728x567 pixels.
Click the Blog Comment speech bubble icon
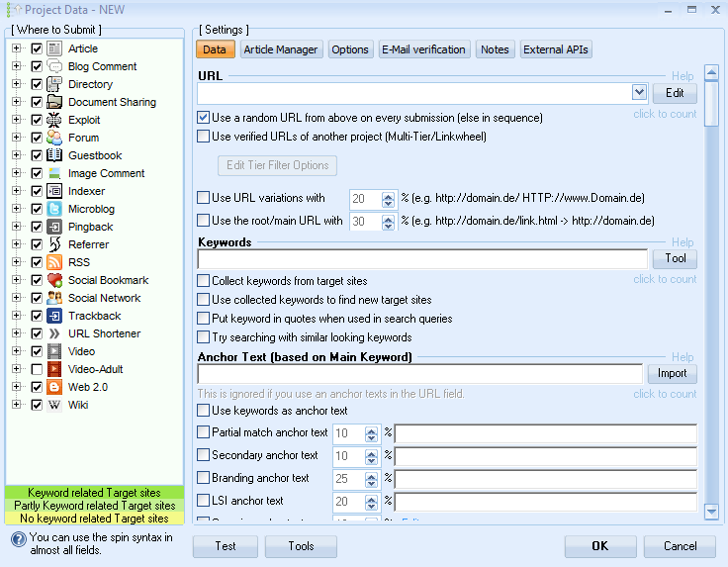54,66
